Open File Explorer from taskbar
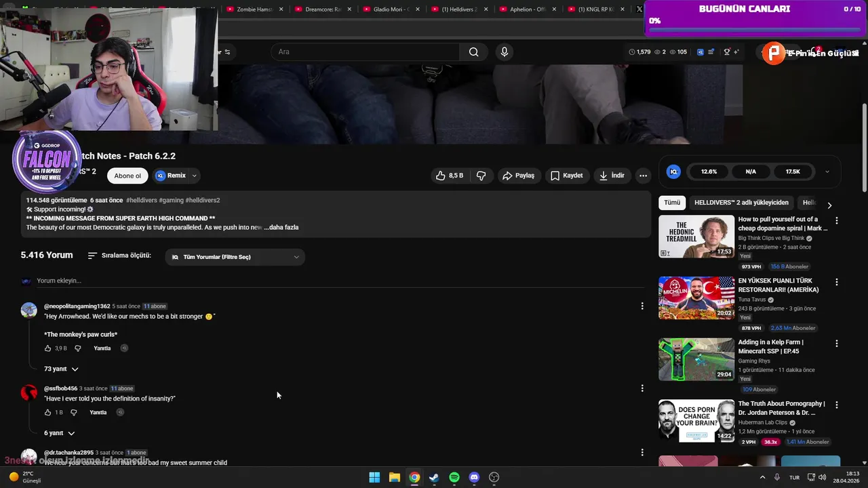 [394, 477]
